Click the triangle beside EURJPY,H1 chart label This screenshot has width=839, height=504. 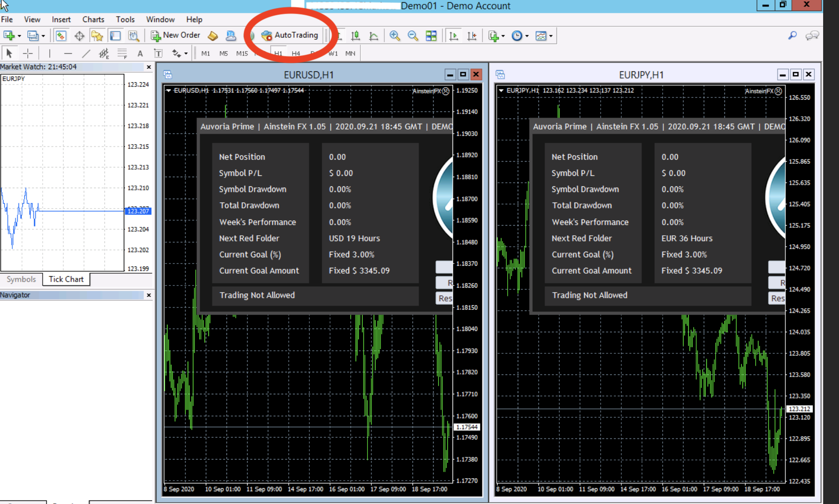(x=501, y=90)
